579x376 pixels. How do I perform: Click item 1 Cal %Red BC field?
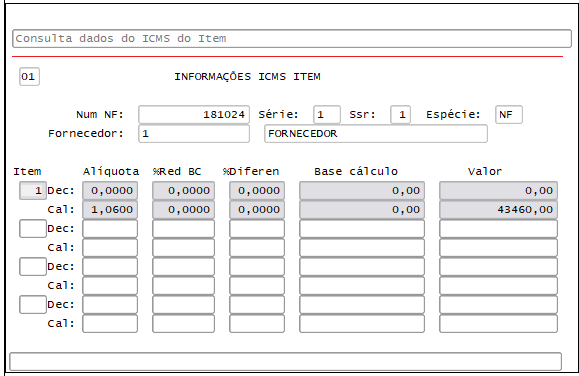click(x=184, y=209)
